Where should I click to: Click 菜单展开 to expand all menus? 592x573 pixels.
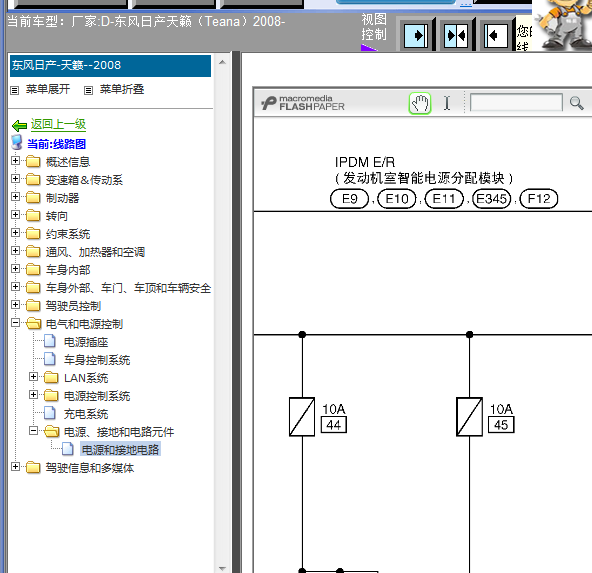click(48, 89)
